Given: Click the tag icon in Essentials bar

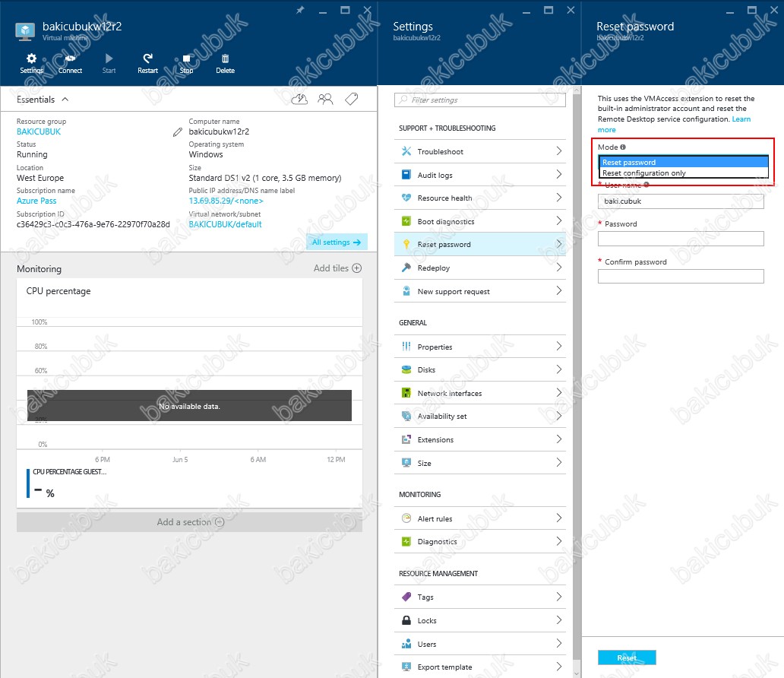Looking at the screenshot, I should pyautogui.click(x=352, y=99).
